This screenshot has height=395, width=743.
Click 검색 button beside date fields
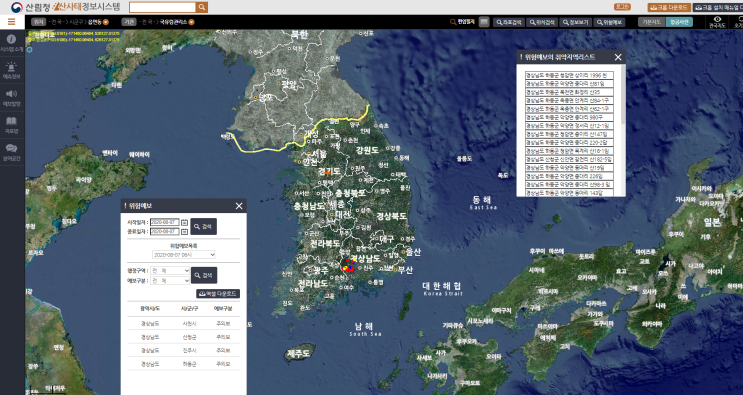pos(204,226)
